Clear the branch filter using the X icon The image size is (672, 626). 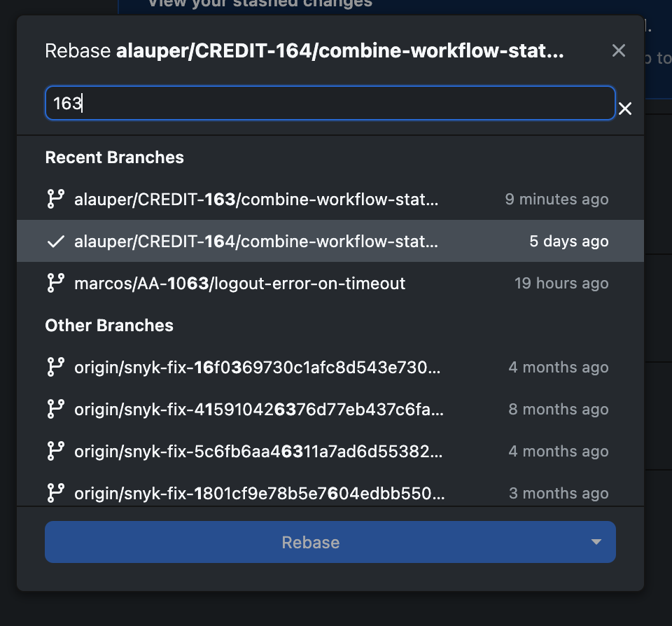click(624, 109)
